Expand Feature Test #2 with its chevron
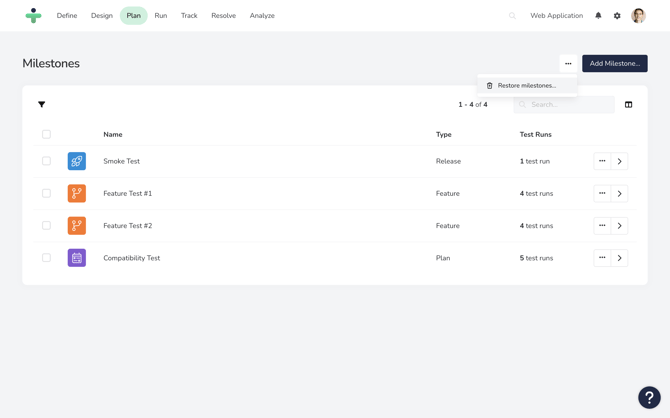Screen dimensions: 670x418 pos(620,226)
